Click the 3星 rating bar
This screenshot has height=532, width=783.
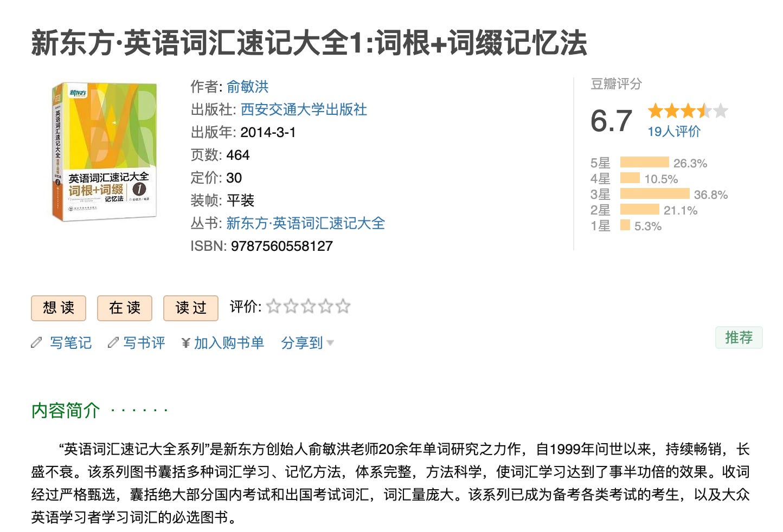(x=655, y=193)
